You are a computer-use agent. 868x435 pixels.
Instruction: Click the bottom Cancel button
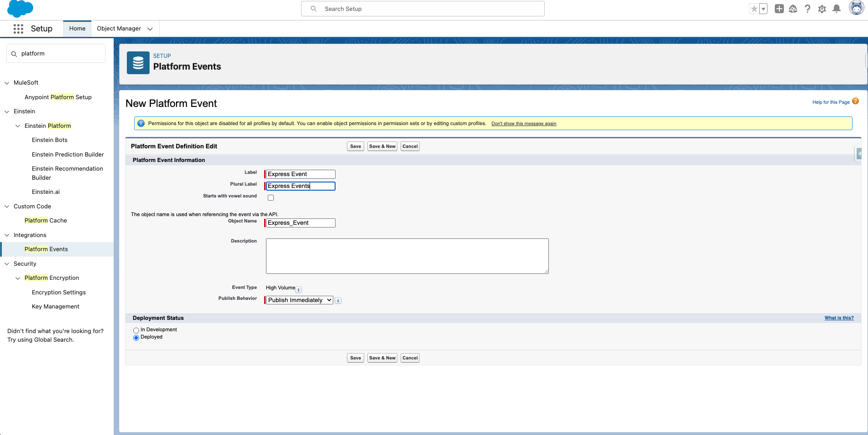pyautogui.click(x=410, y=358)
